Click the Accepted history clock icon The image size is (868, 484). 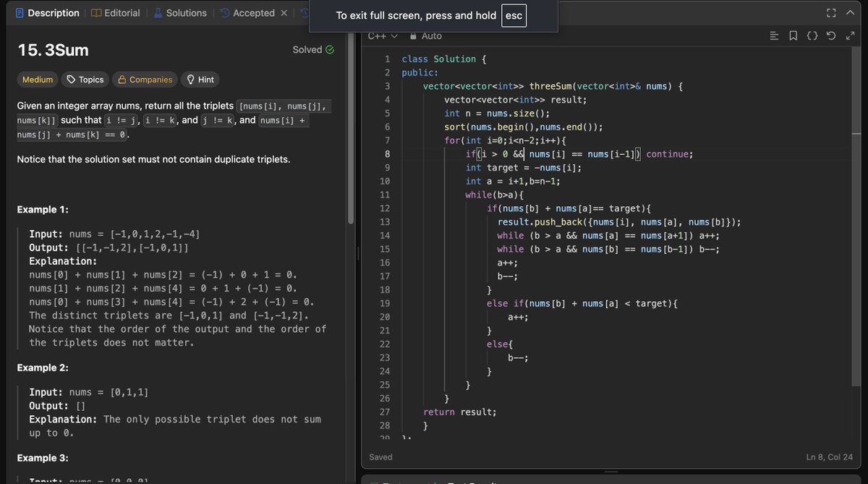tap(225, 13)
